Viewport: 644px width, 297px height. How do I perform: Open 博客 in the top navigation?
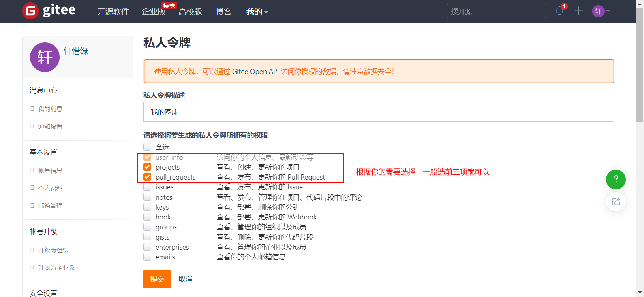click(x=223, y=11)
